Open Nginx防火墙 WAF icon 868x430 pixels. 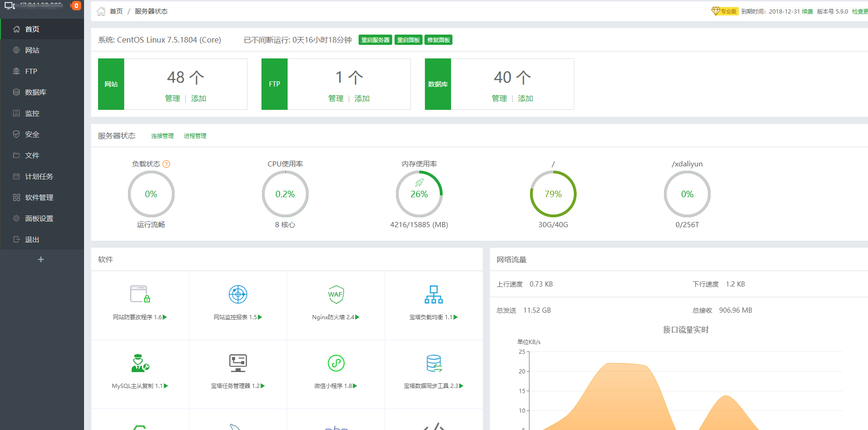tap(336, 294)
